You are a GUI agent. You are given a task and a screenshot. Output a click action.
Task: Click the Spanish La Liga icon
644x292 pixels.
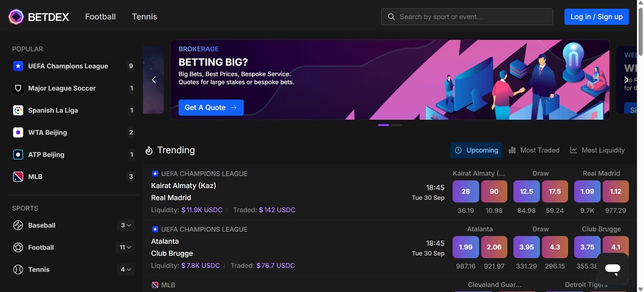pyautogui.click(x=18, y=110)
